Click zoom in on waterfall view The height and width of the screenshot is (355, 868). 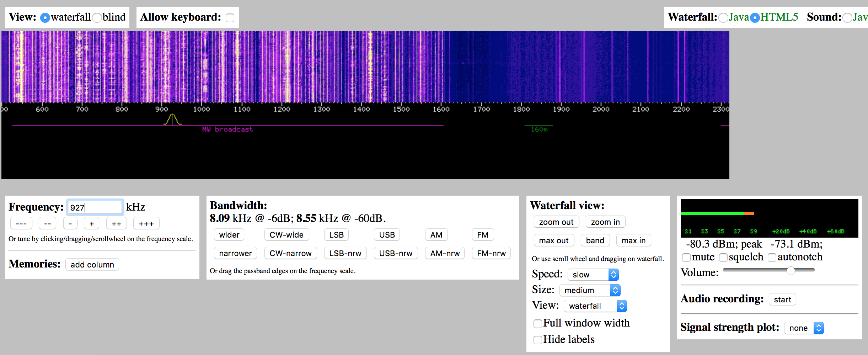tap(605, 222)
